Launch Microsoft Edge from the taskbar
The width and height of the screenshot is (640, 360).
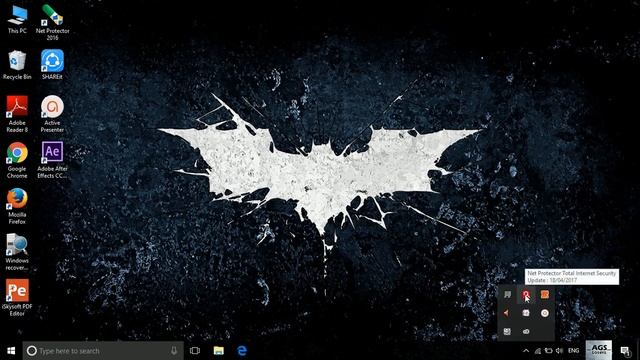click(242, 351)
